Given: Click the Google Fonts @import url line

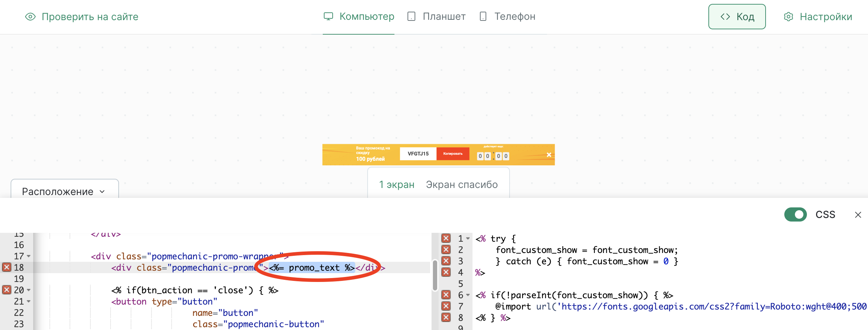Looking at the screenshot, I should [x=681, y=306].
